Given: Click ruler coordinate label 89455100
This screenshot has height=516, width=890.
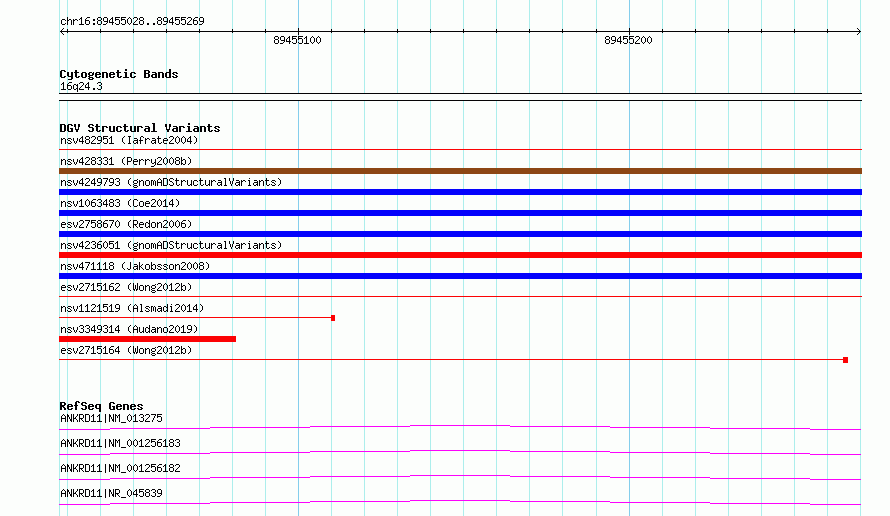Looking at the screenshot, I should click(297, 40).
